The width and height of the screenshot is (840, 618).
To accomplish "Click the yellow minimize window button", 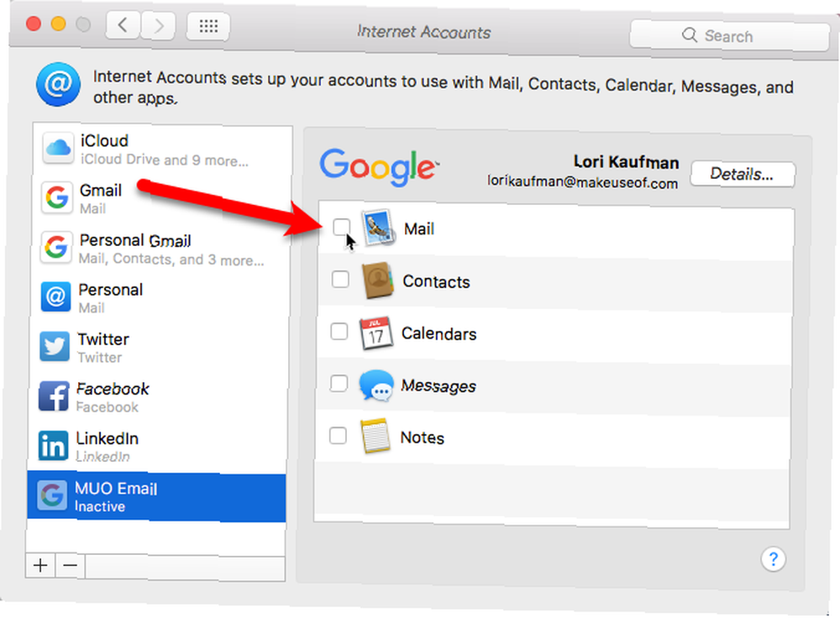I will 59,24.
